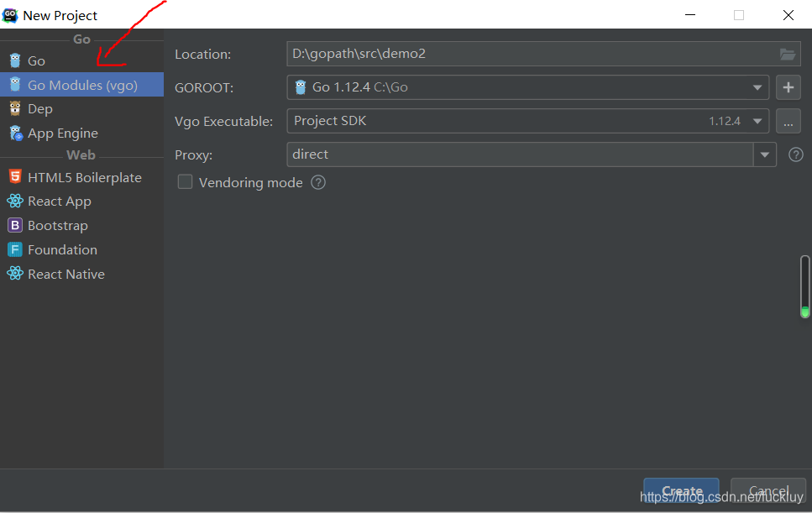812x513 pixels.
Task: Browse for Vgo executable with ellipsis button
Action: 788,120
